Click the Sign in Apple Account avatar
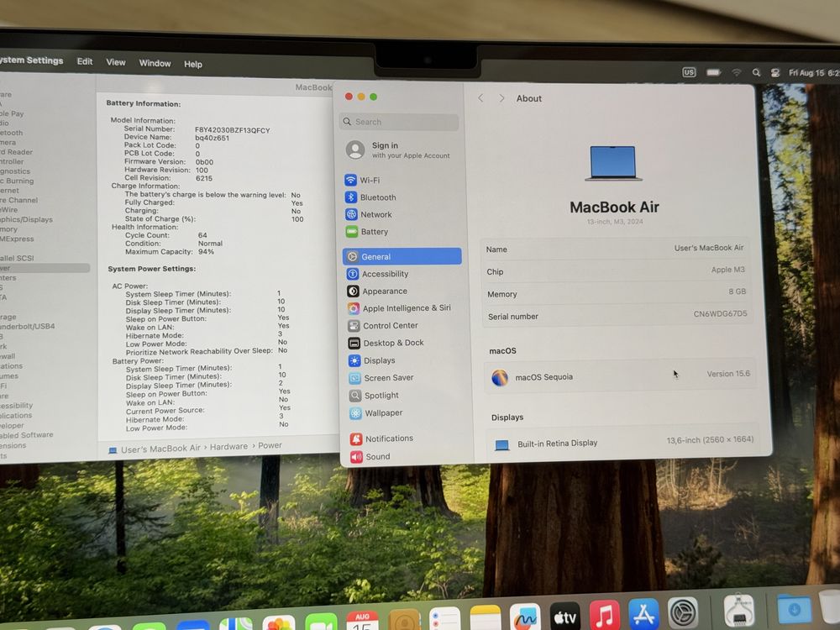Viewport: 840px width, 630px height. click(x=355, y=150)
